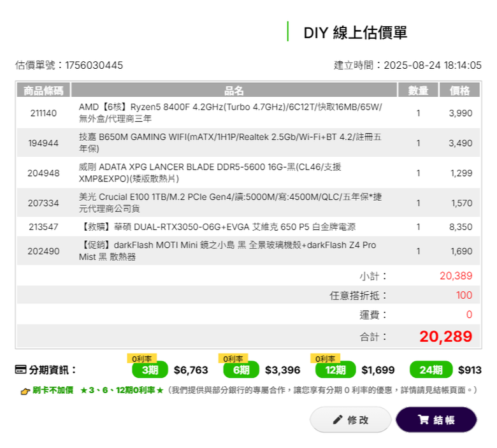This screenshot has width=497, height=448.
Task: Click the $913 installment amount
Action: [470, 370]
